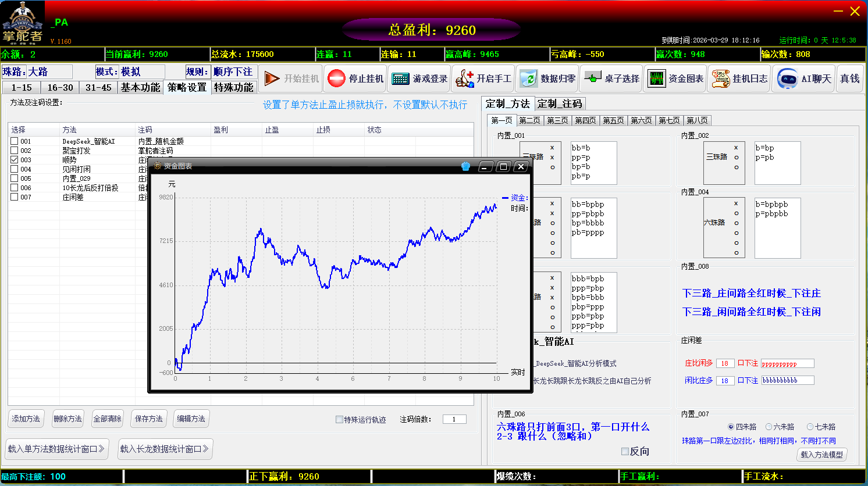
Task: Open the 资金图表 chart icon
Action: [656, 78]
